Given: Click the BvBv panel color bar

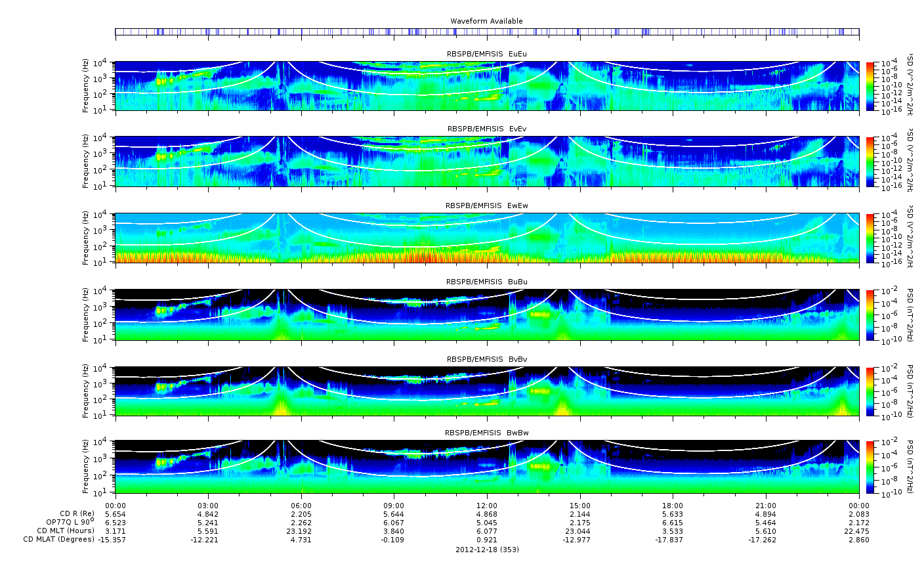Looking at the screenshot, I should 870,391.
